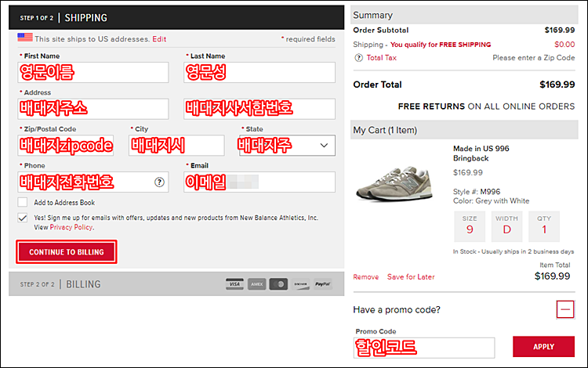Click the SIZE 9 box
This screenshot has height=368, width=588.
point(470,226)
